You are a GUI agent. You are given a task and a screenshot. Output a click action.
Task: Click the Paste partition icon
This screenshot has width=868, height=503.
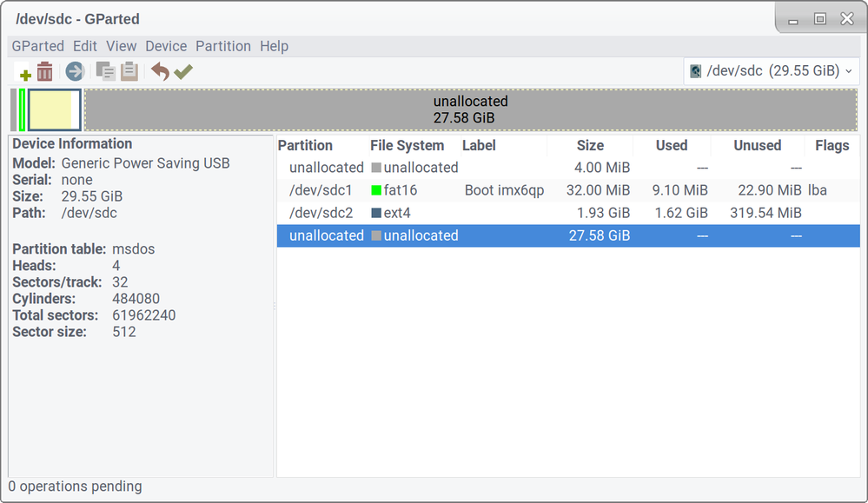(129, 71)
